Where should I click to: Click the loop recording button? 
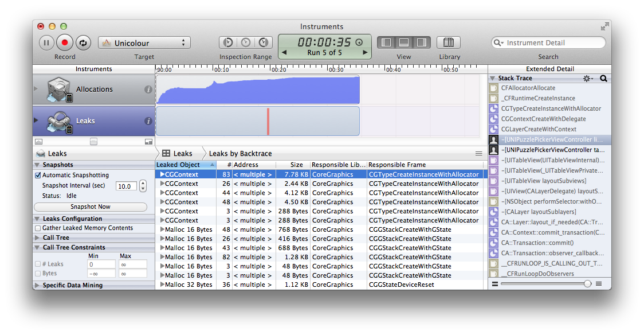pos(83,43)
